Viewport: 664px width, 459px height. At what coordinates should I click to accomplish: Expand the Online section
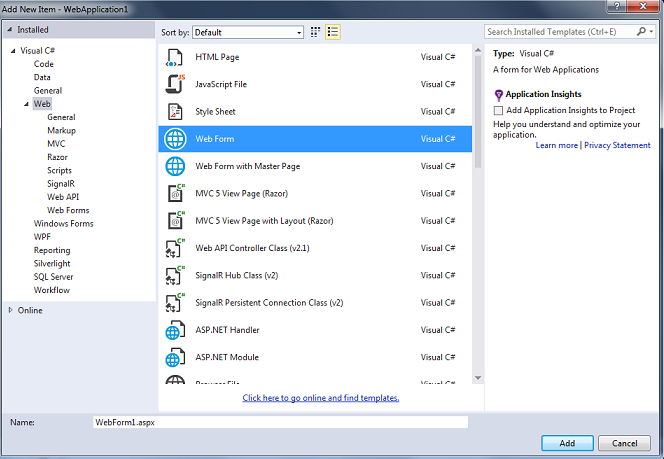tap(11, 310)
